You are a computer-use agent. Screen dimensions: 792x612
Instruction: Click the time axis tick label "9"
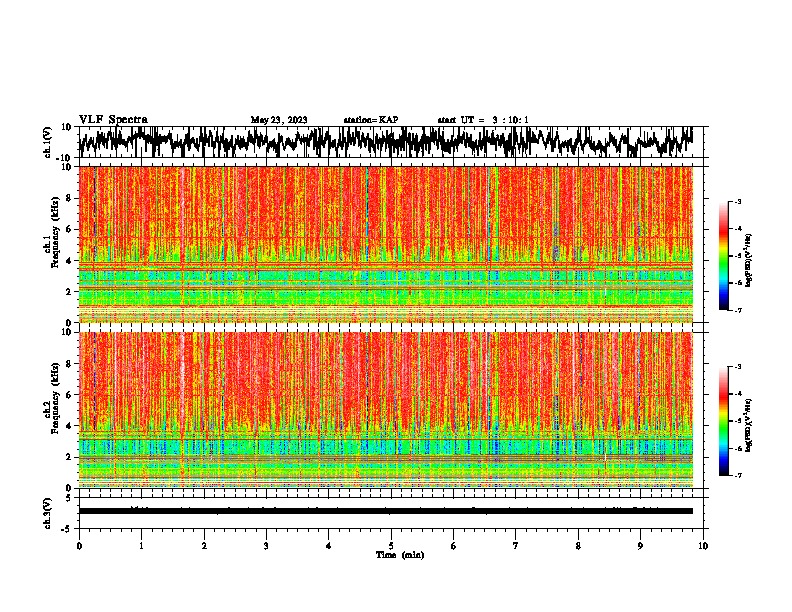(x=640, y=546)
